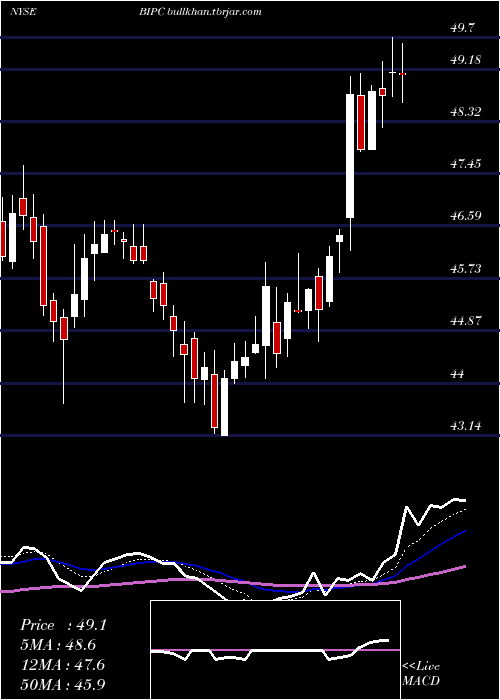Click the BIPC bullkhan.tbrjar.com title text
The width and height of the screenshot is (500, 700).
tap(200, 12)
